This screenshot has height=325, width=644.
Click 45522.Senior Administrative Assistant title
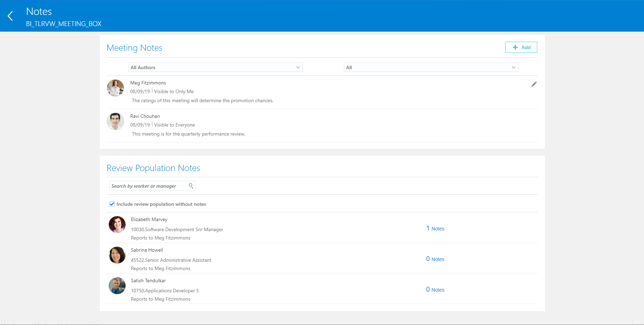tap(171, 260)
